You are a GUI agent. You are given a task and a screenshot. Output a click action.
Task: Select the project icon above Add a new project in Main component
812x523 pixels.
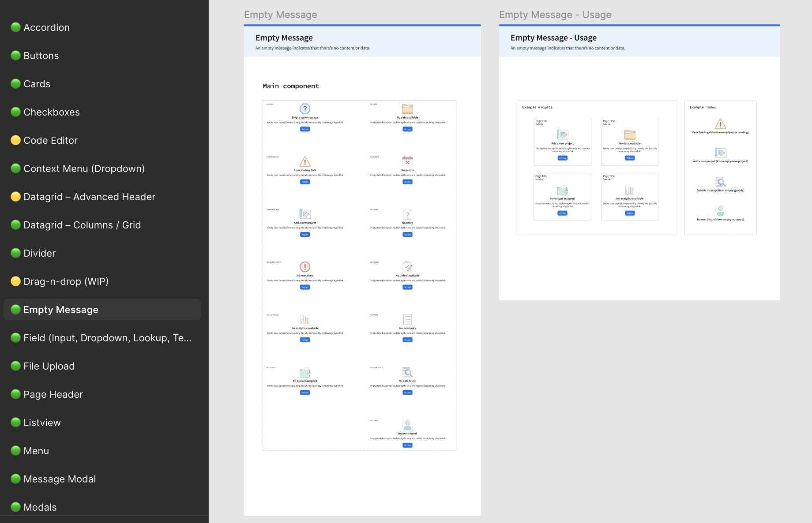305,214
